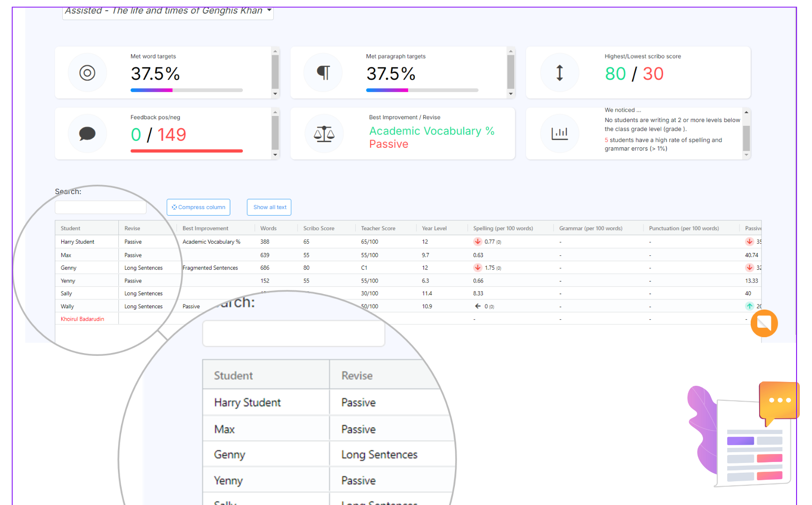812x505 pixels.
Task: Sort by Teacher Score column header
Action: (x=378, y=228)
